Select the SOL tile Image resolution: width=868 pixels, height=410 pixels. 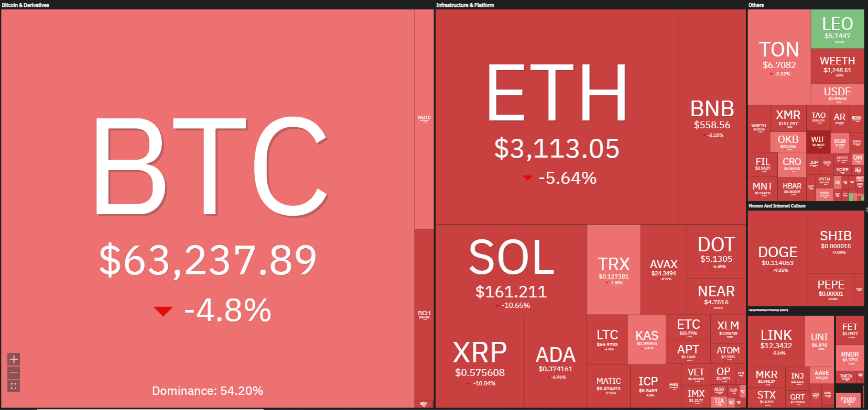pos(511,270)
